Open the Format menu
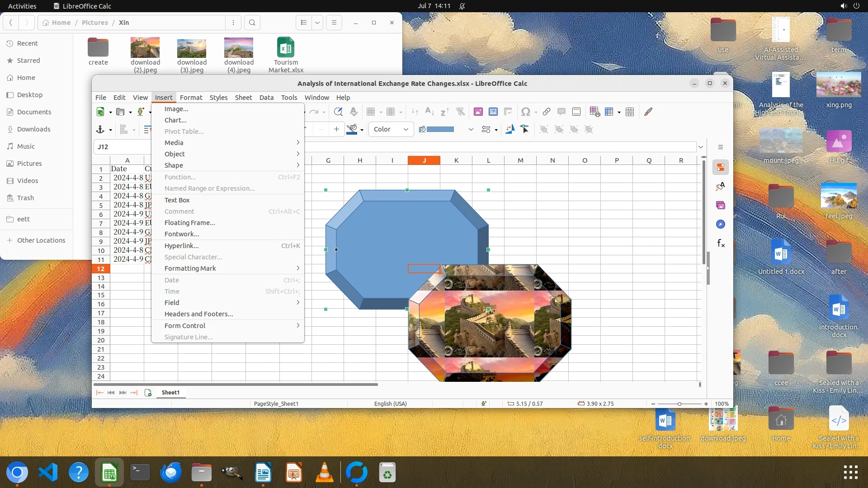The height and width of the screenshot is (488, 868). pos(191,97)
